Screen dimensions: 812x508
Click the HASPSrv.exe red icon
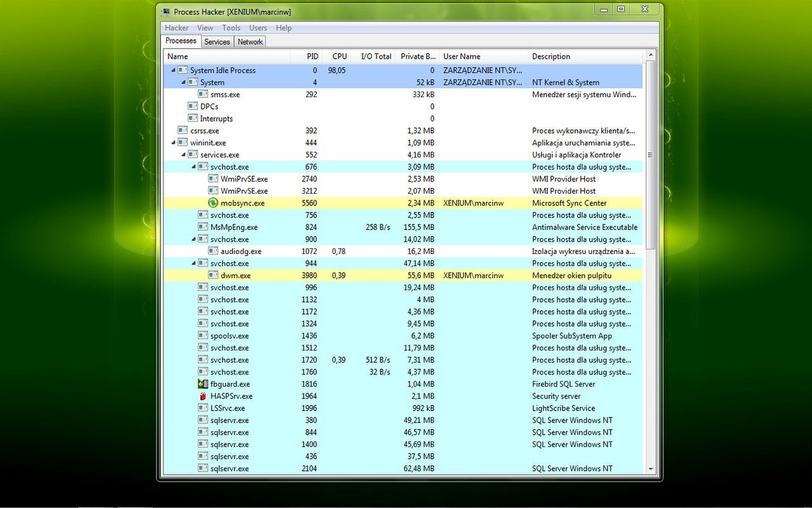pyautogui.click(x=203, y=396)
